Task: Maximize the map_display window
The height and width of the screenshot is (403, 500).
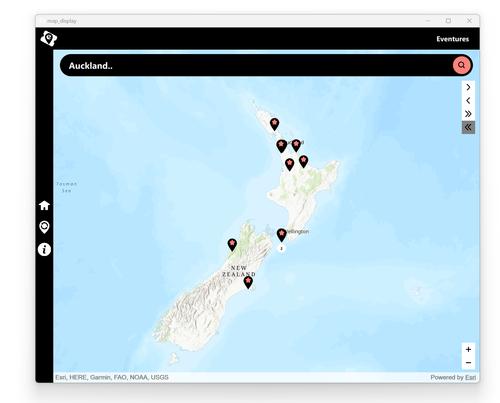Action: click(448, 21)
